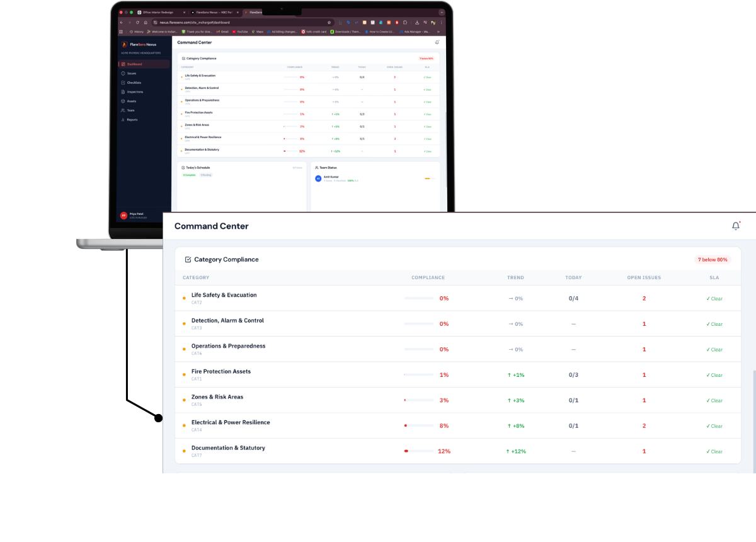Select Issues from the sidebar navigation
Screen dimensions: 756x542
(132, 73)
